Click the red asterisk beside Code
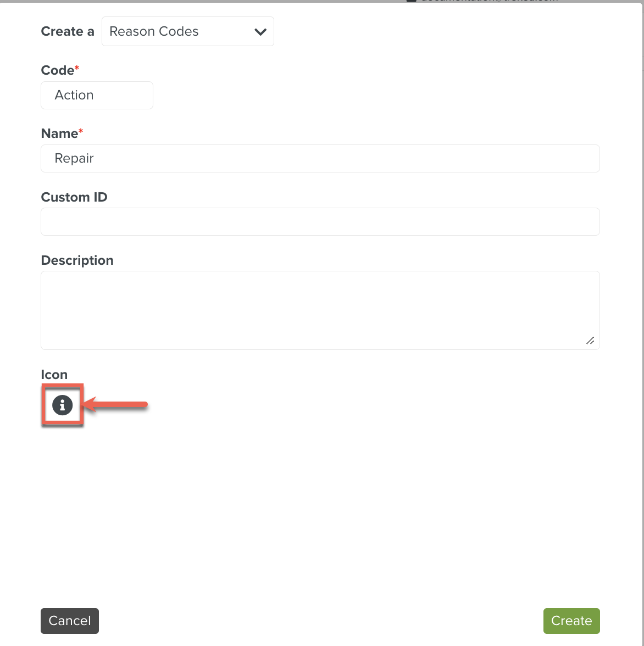 (x=77, y=68)
